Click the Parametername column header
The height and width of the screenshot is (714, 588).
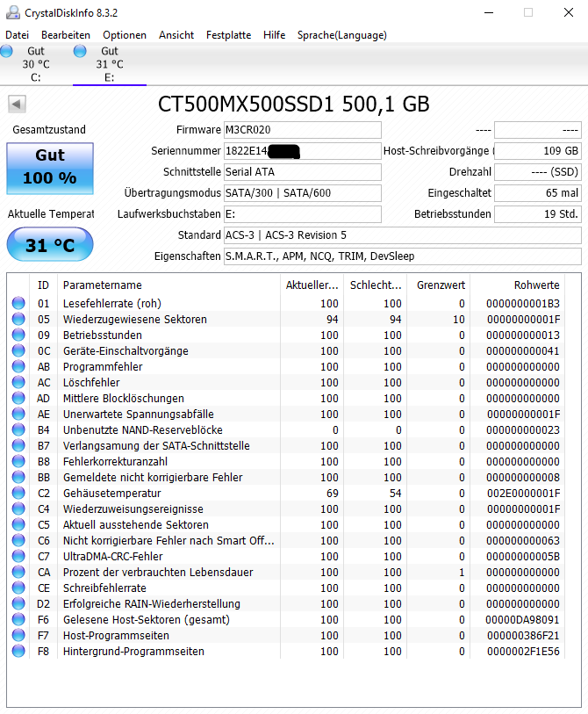169,285
